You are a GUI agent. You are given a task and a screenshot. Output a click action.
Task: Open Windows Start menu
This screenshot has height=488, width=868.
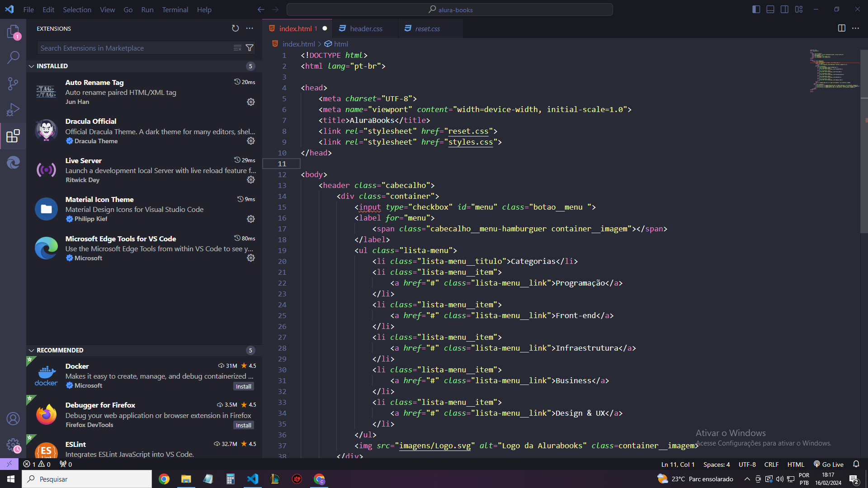pos(11,479)
